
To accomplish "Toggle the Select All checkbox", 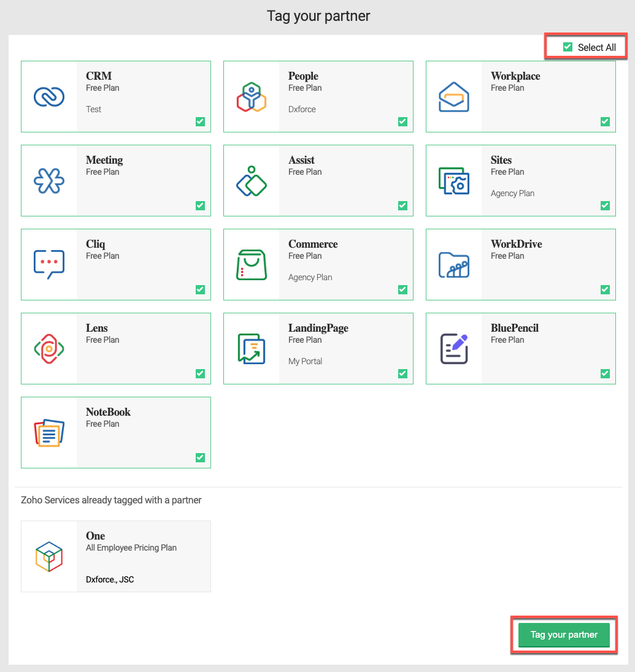I will coord(568,47).
